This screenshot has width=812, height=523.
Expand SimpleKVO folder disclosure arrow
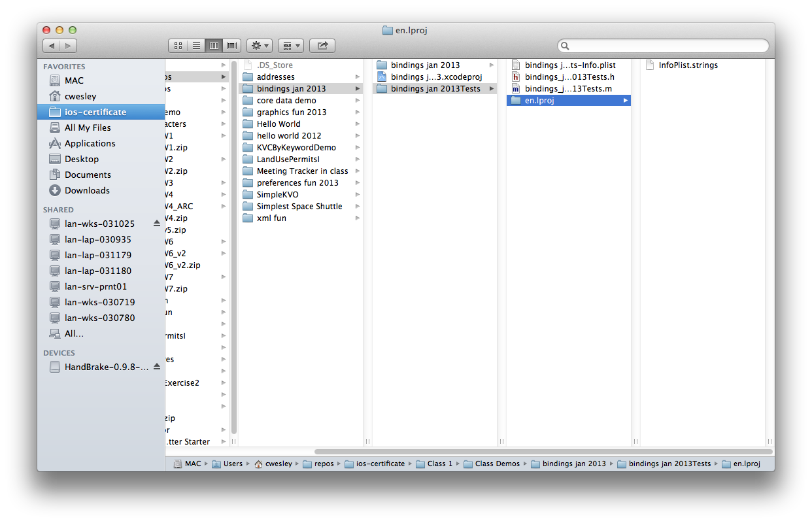click(358, 195)
